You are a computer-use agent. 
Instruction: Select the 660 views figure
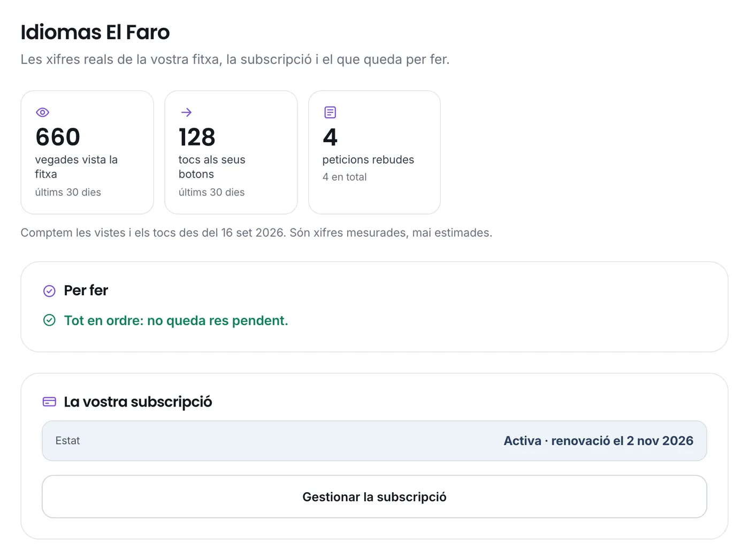(x=58, y=137)
